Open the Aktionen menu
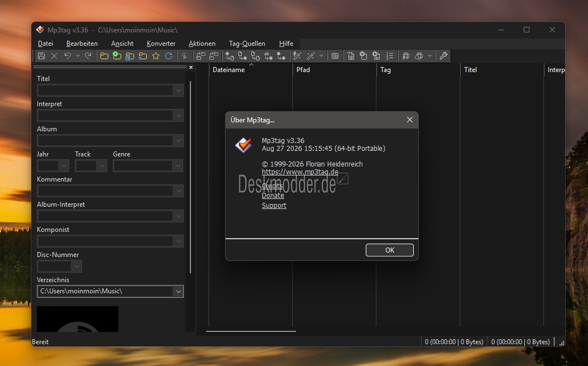This screenshot has height=366, width=588. click(x=202, y=44)
